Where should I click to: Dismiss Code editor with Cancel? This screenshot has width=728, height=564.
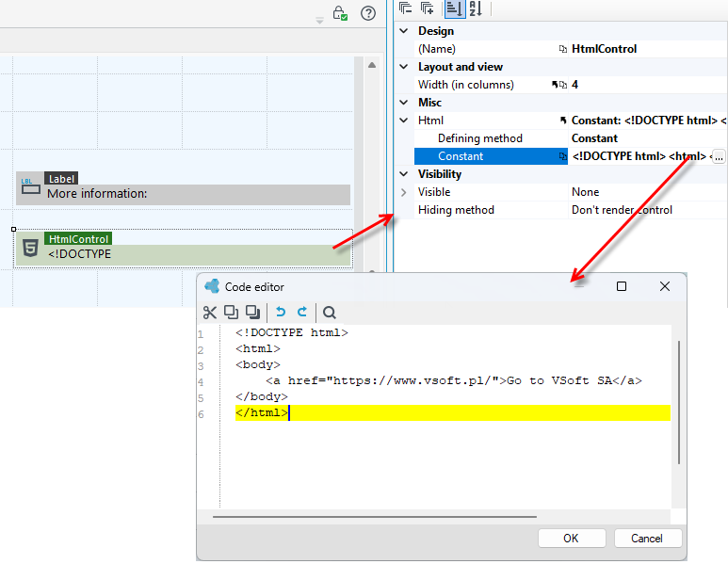point(648,538)
